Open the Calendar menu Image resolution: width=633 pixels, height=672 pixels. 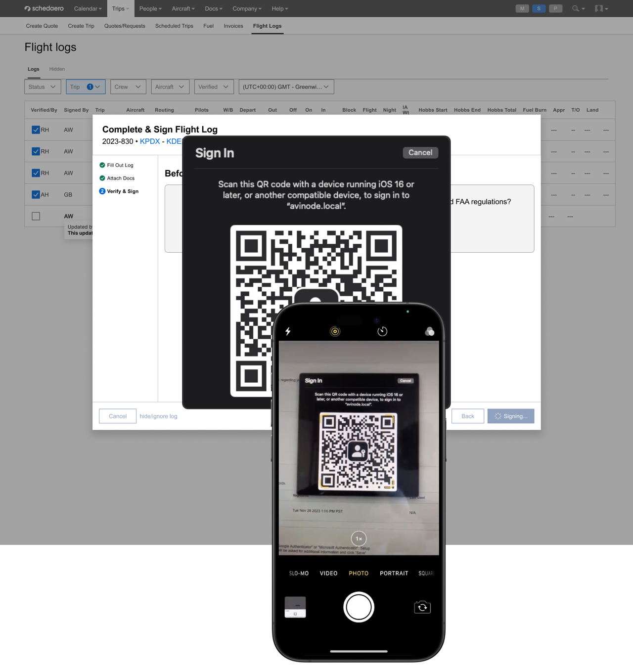pyautogui.click(x=88, y=8)
